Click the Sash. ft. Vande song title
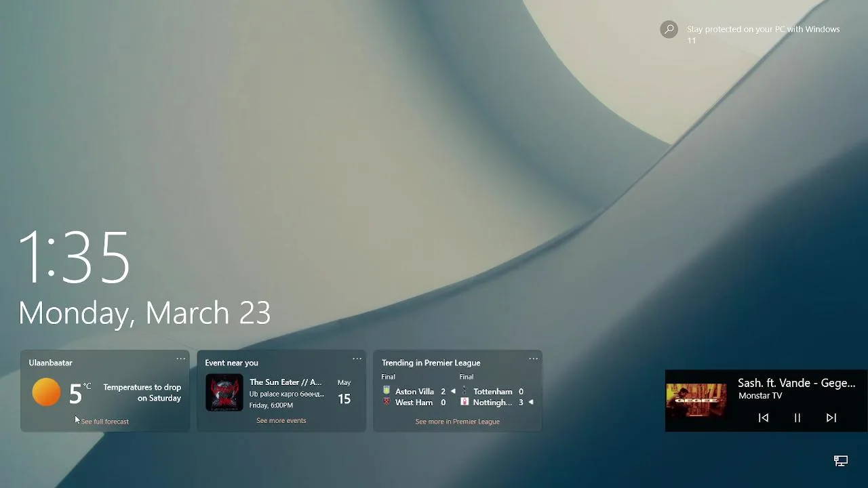Image resolution: width=868 pixels, height=488 pixels. pyautogui.click(x=797, y=383)
